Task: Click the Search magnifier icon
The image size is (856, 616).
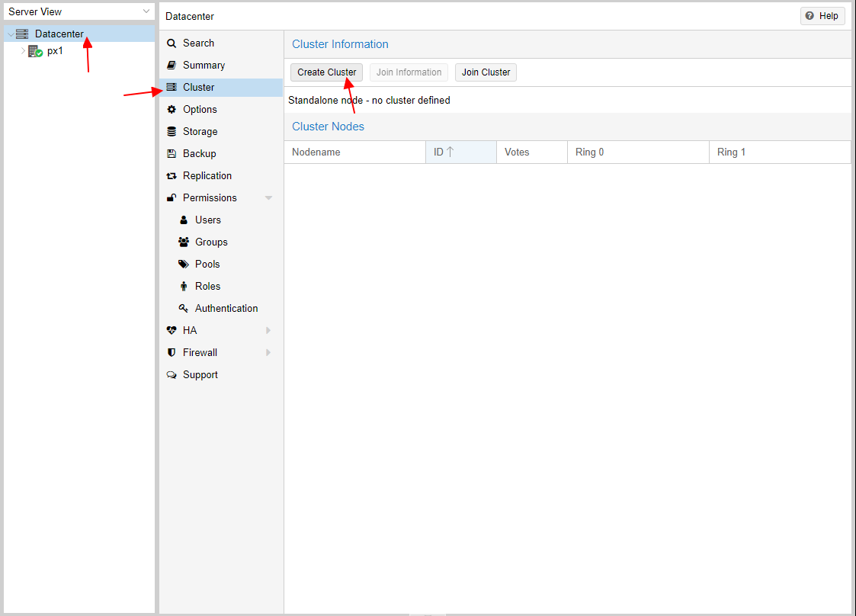Action: [x=172, y=43]
